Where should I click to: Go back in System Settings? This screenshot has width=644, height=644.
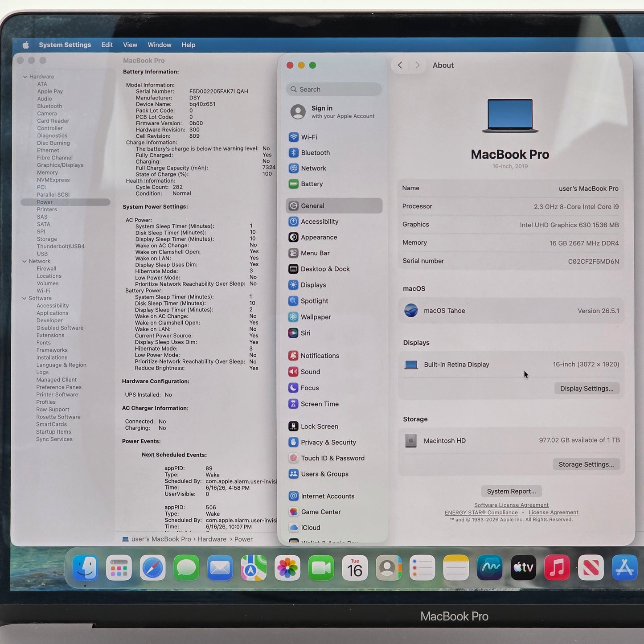click(x=400, y=65)
